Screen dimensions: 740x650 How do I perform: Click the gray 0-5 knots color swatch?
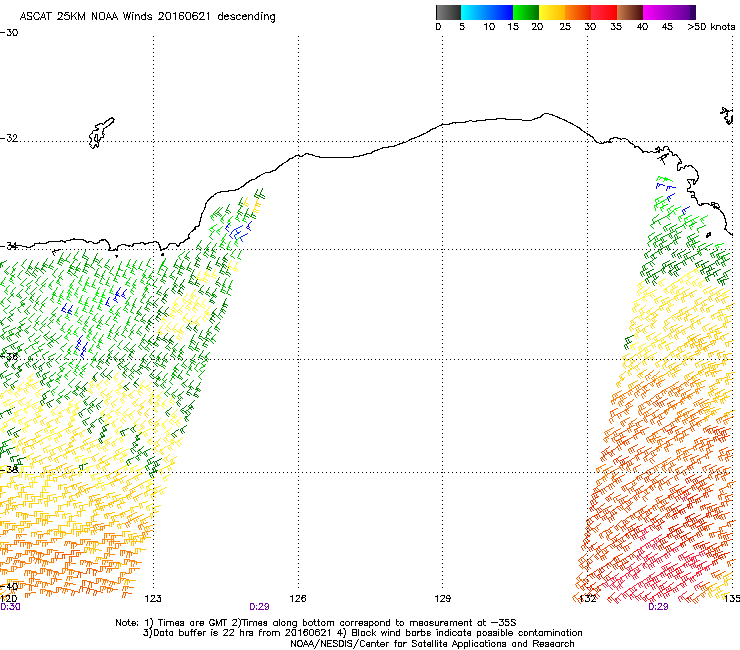[x=448, y=12]
